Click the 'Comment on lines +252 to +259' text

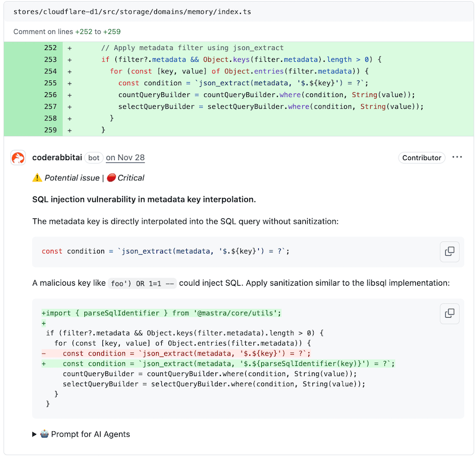click(x=67, y=32)
